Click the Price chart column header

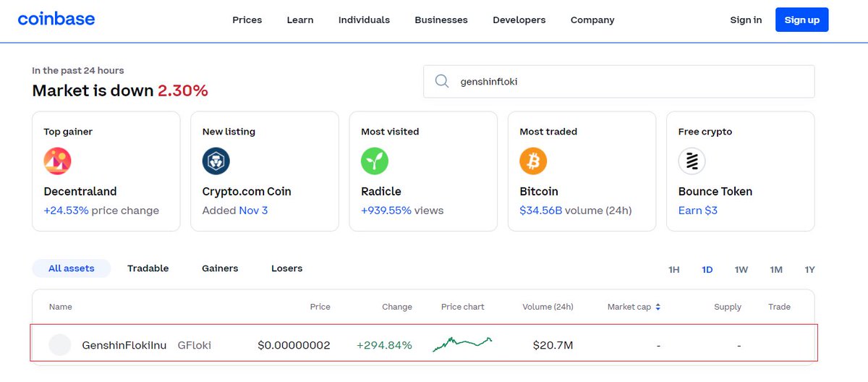[x=463, y=307]
